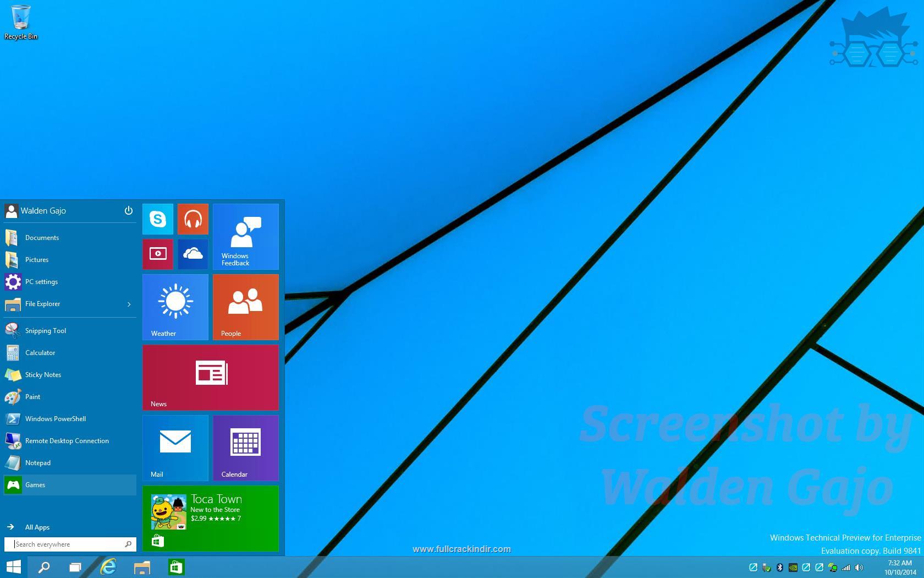Open Games from the Start menu
Viewport: 924px width, 578px height.
[70, 485]
